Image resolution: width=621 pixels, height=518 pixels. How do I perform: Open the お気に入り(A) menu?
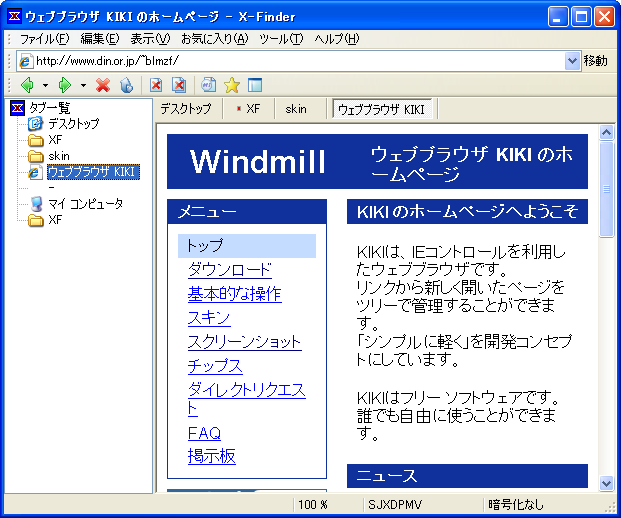click(x=214, y=39)
